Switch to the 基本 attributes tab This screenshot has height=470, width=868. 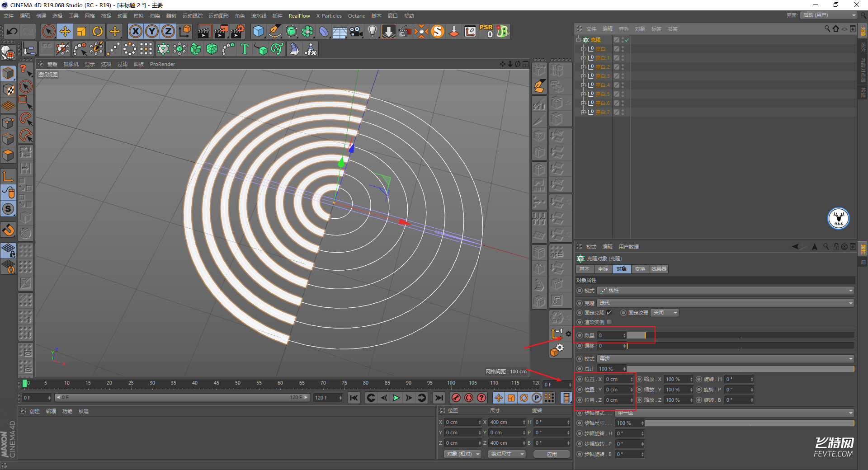pos(585,269)
